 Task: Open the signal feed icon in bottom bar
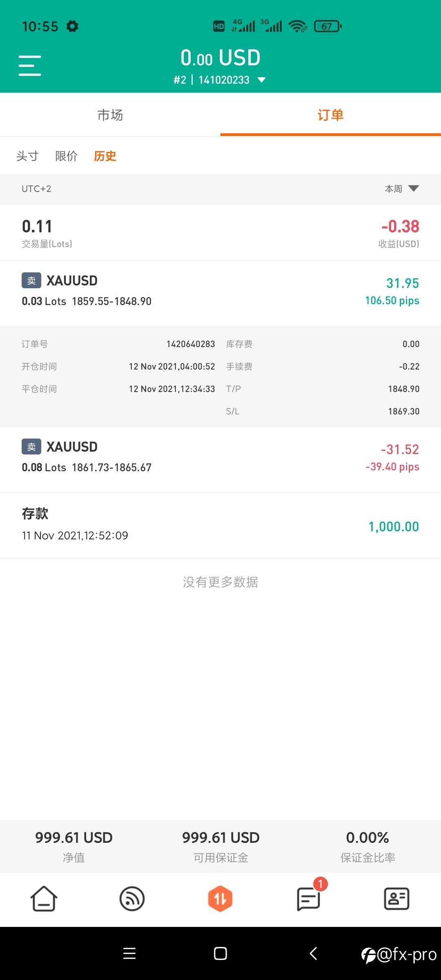click(132, 898)
